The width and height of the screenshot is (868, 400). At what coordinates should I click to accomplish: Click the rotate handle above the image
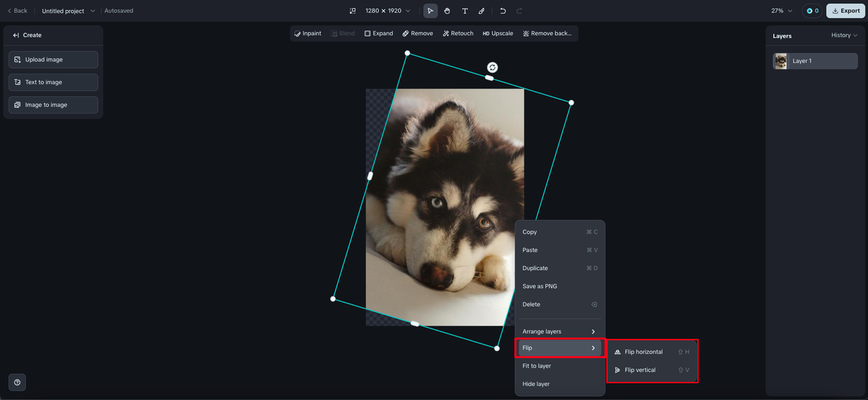click(492, 67)
